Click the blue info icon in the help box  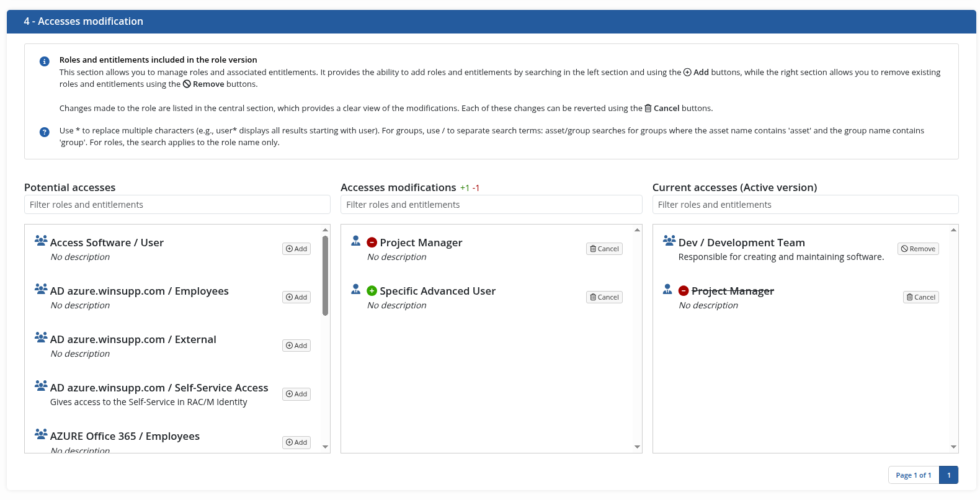45,61
